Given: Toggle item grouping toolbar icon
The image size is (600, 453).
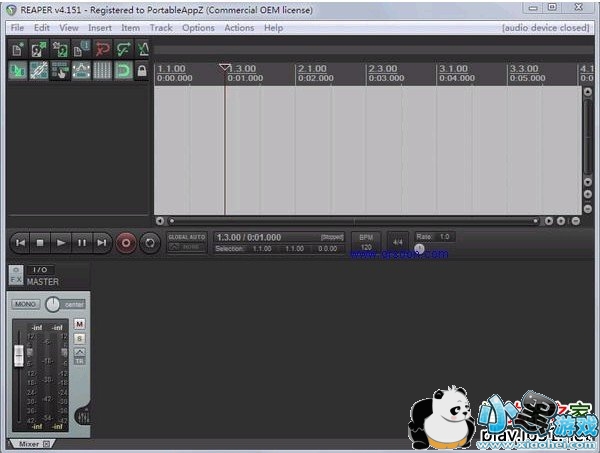Looking at the screenshot, I should [39, 70].
